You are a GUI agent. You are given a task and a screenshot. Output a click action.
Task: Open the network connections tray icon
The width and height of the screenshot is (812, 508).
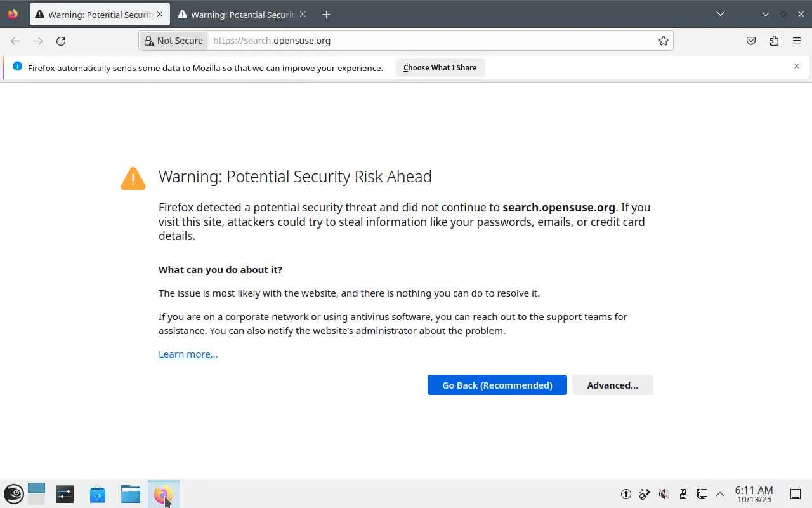(x=702, y=494)
